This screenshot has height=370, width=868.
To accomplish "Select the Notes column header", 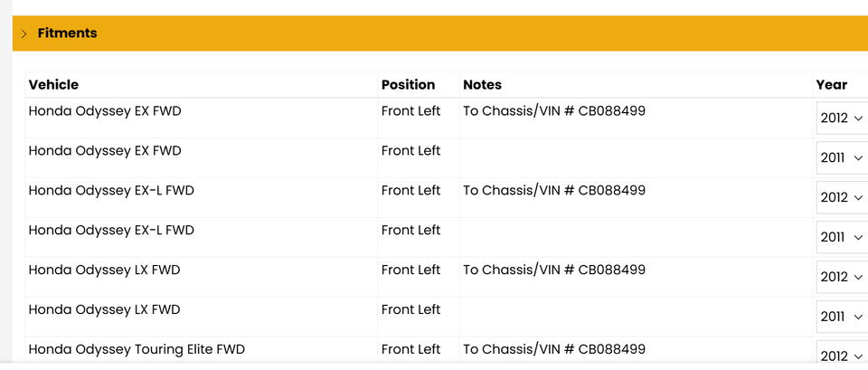I will pyautogui.click(x=482, y=85).
